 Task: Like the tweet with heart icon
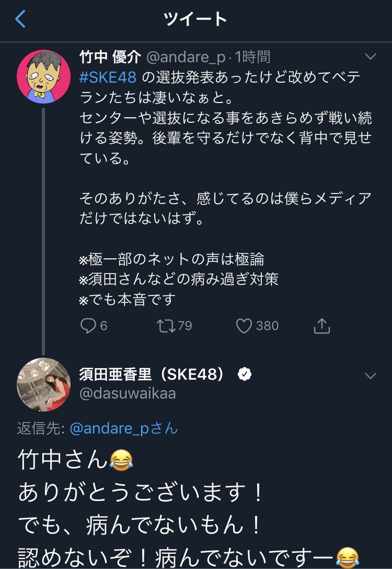pos(244,326)
